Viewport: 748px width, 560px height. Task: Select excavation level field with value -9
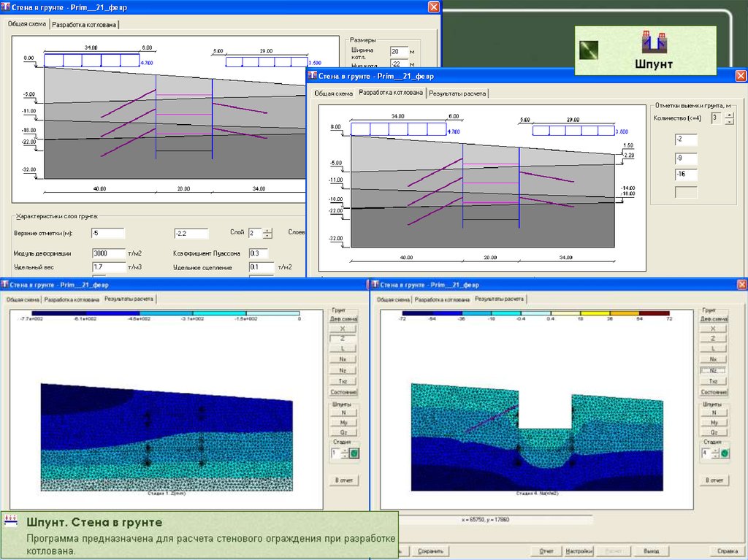pos(686,158)
